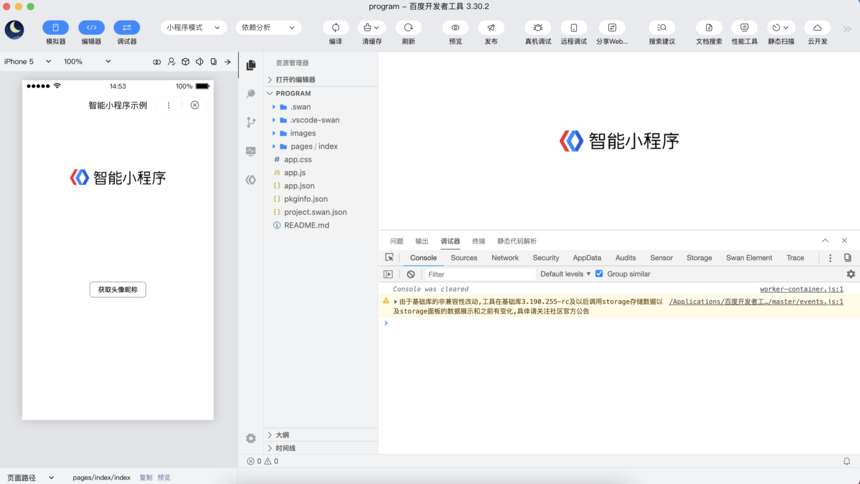This screenshot has width=860, height=484.
Task: Open the project.swan.json file
Action: (x=321, y=212)
